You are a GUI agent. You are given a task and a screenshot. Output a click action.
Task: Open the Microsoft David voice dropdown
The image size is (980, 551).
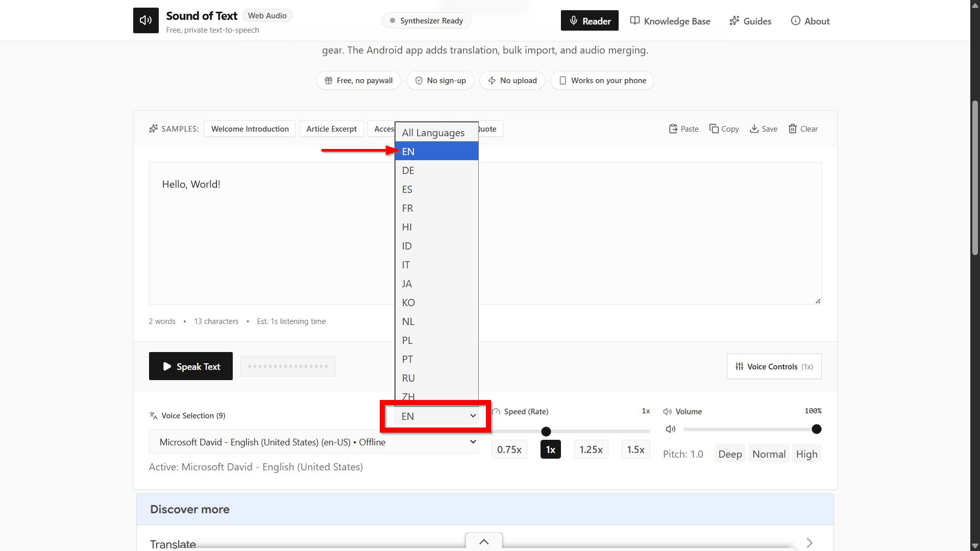(314, 442)
